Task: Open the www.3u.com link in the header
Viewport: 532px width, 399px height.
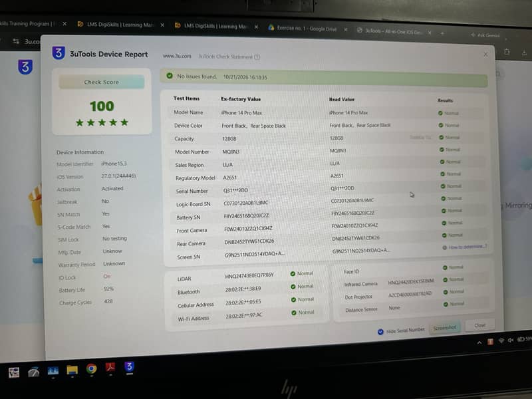Action: pos(177,56)
